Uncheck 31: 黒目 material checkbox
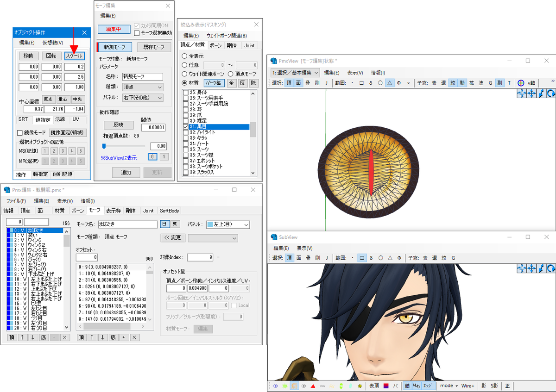Screen dimensions: 556x392 click(186, 126)
